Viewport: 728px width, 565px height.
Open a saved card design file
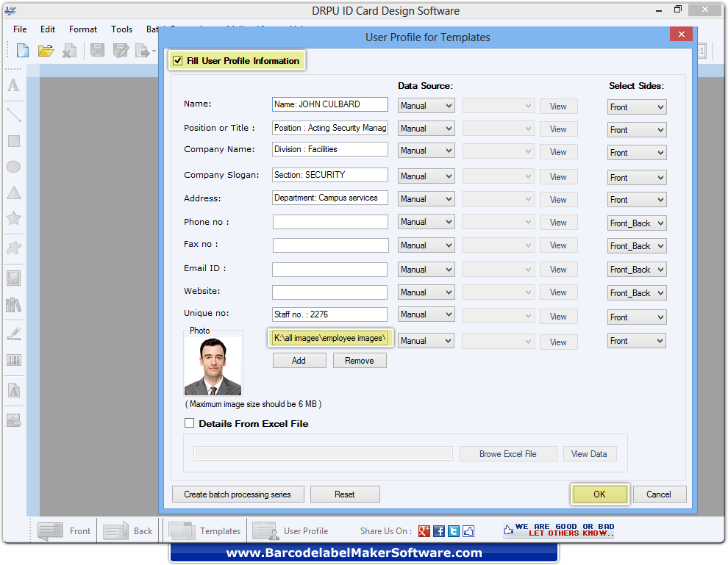point(46,50)
